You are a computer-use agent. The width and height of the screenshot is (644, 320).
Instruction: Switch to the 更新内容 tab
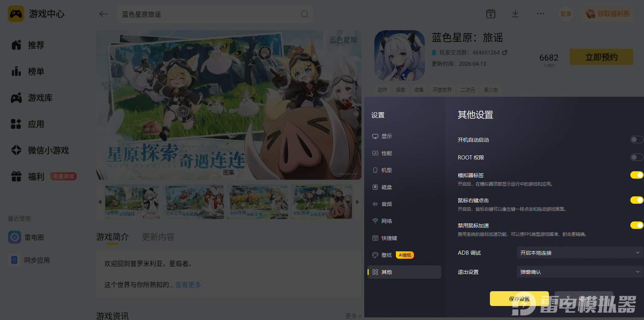pyautogui.click(x=158, y=237)
